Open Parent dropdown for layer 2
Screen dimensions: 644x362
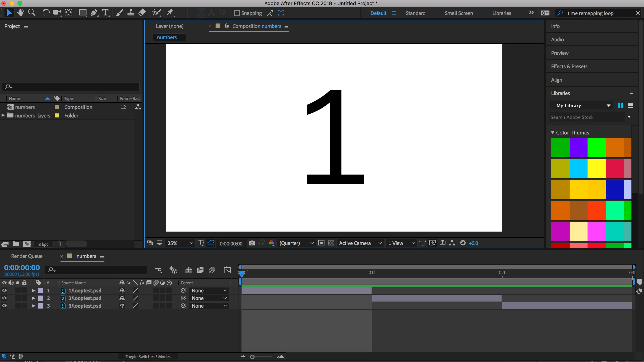209,298
